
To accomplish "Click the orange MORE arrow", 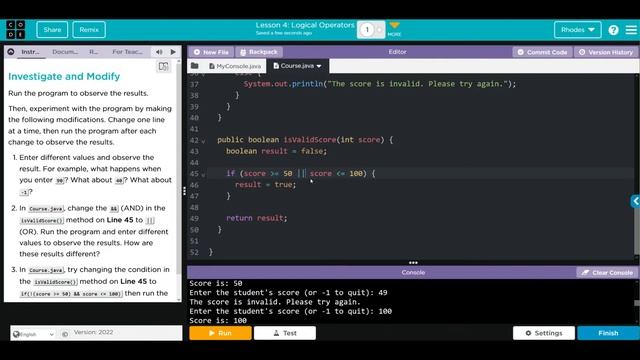I will click(394, 26).
